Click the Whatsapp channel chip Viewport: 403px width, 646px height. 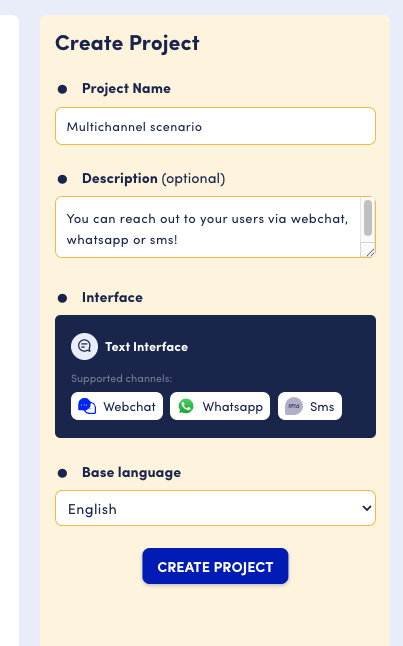click(x=220, y=406)
